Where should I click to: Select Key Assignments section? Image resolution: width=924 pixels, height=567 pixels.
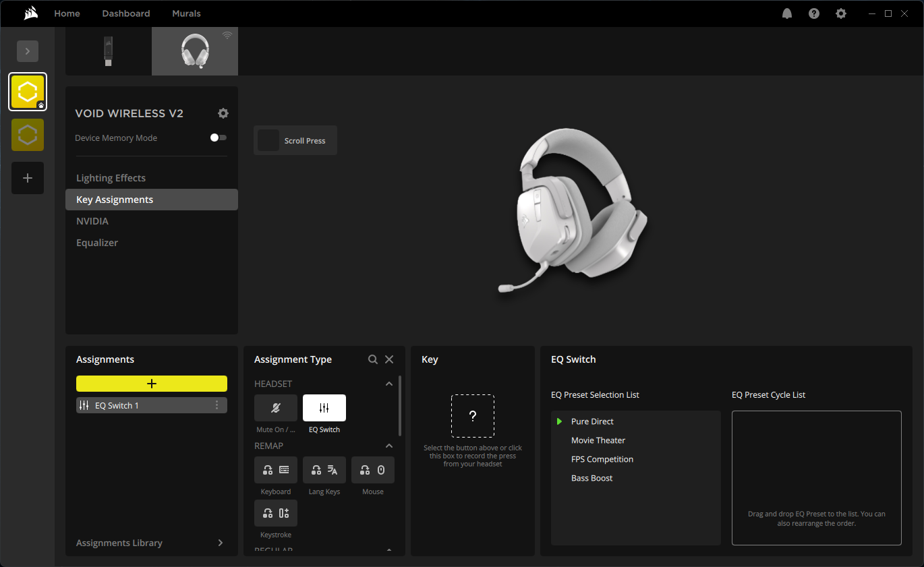tap(152, 200)
